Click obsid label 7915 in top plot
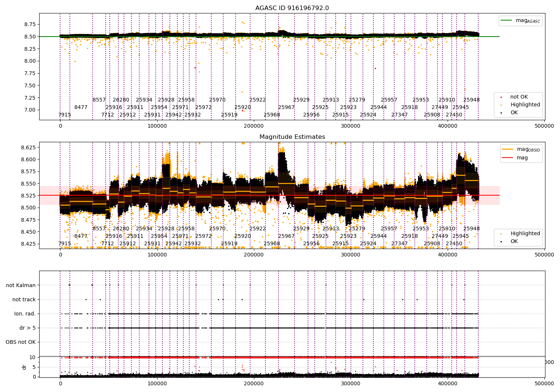This screenshot has width=560, height=392. (65, 115)
